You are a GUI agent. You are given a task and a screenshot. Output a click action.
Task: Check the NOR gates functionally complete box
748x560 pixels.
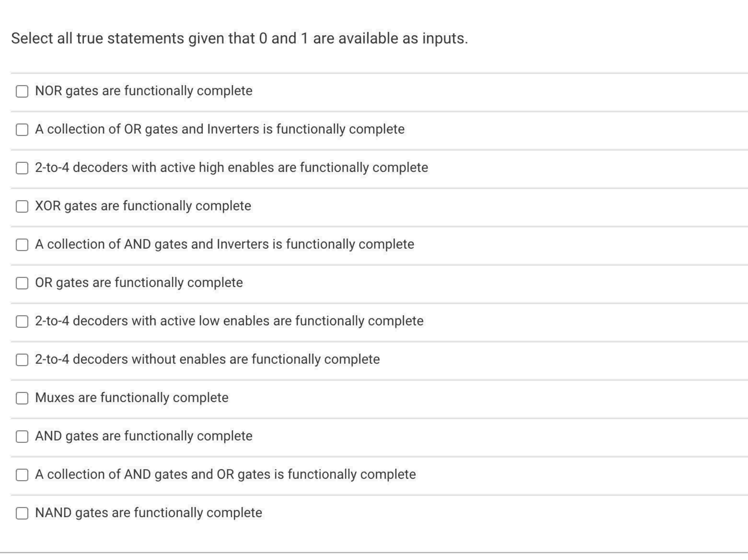[22, 91]
